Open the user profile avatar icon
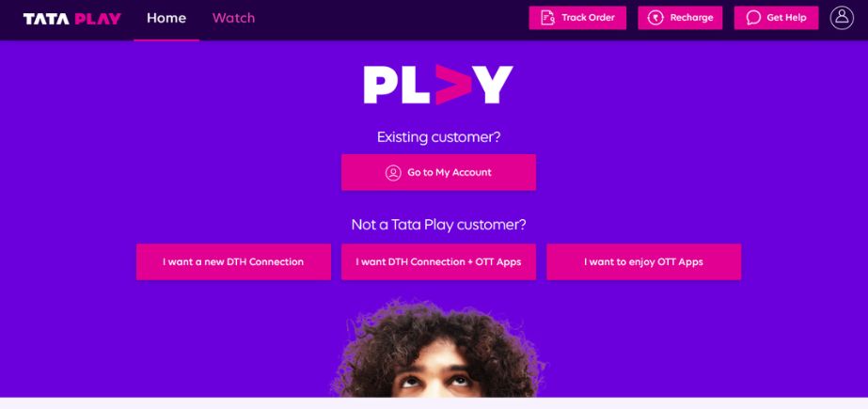This screenshot has height=409, width=868. click(x=842, y=18)
